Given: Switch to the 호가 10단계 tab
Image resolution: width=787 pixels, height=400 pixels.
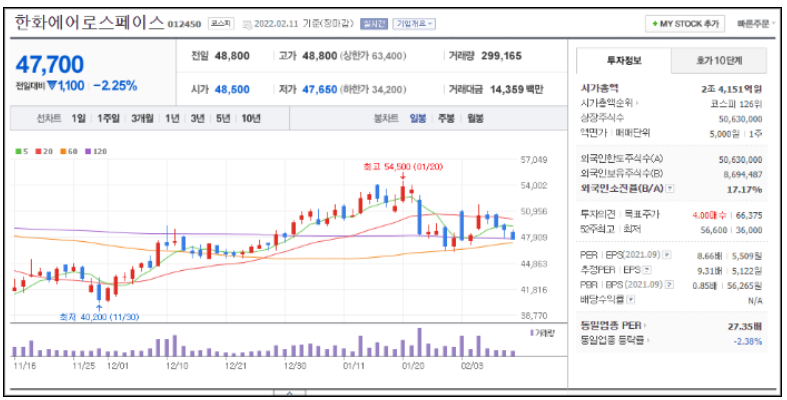Looking at the screenshot, I should (719, 61).
